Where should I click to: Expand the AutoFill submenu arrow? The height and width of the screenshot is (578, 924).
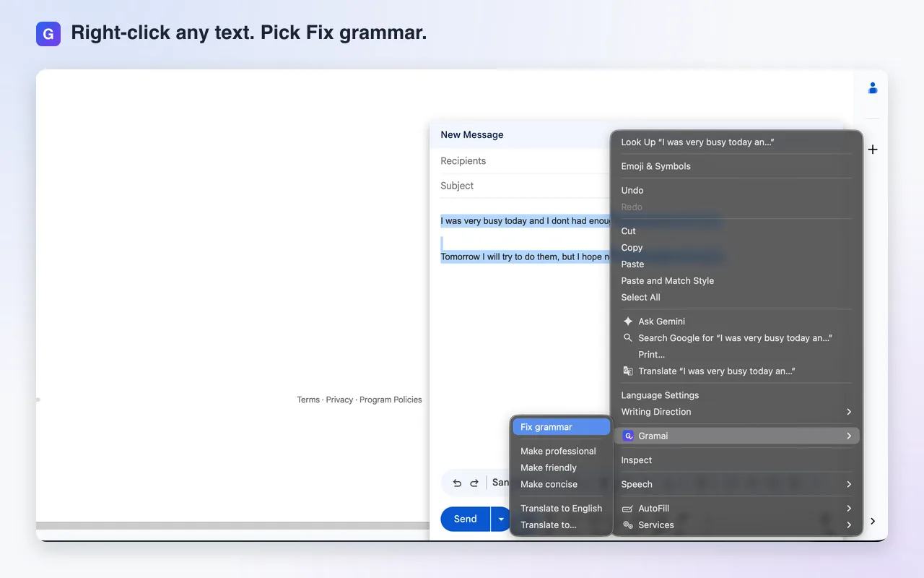[849, 509]
